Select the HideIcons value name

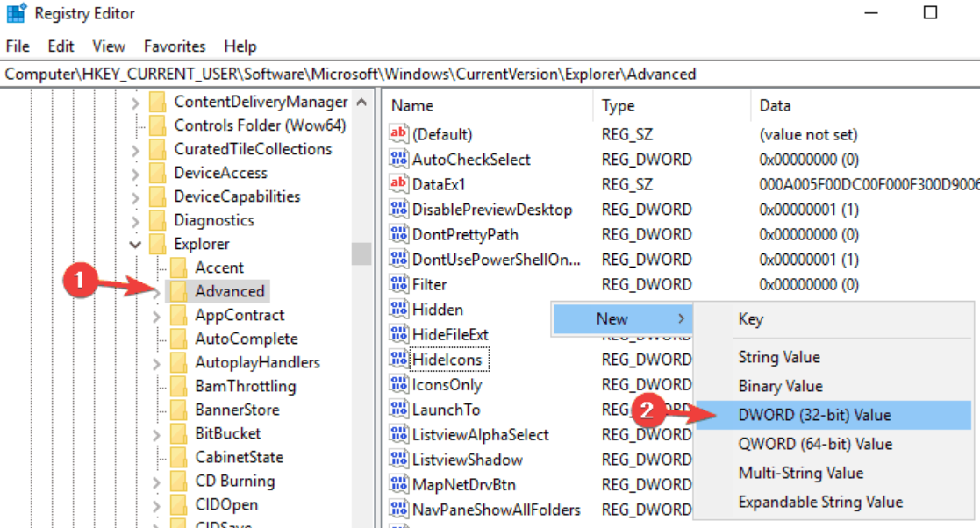click(x=447, y=360)
